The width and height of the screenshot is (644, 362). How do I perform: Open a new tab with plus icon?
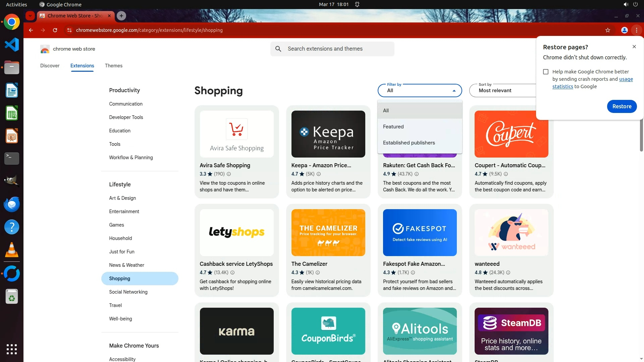tap(121, 16)
